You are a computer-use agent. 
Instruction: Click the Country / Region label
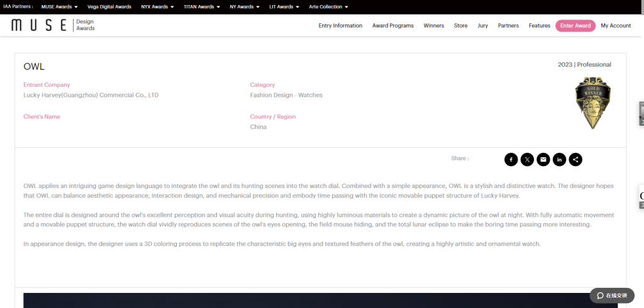[x=273, y=117]
